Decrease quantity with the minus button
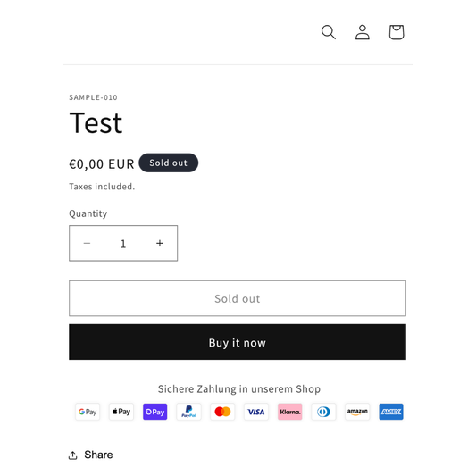The height and width of the screenshot is (476, 476). point(88,243)
